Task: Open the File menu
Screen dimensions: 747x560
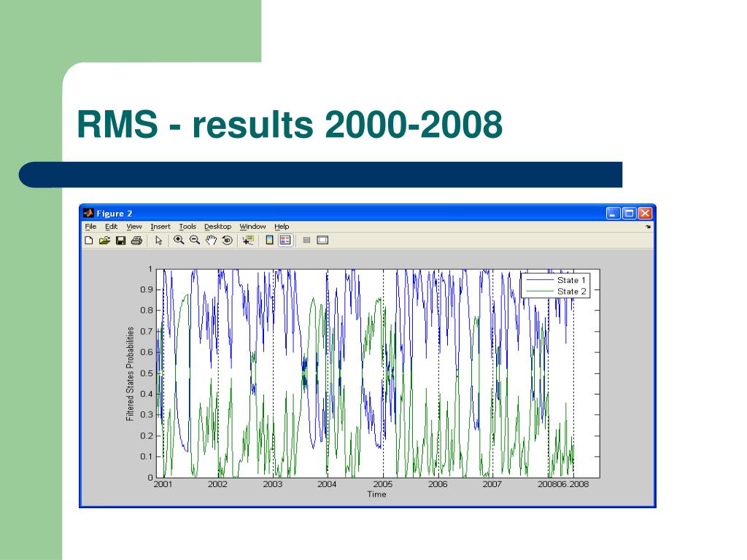Action: (x=90, y=227)
